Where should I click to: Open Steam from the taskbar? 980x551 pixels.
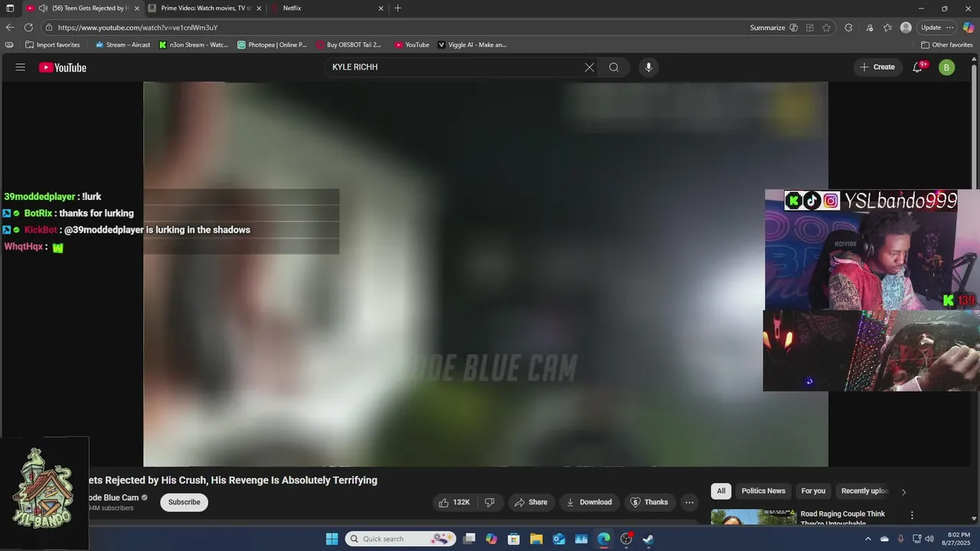(648, 539)
